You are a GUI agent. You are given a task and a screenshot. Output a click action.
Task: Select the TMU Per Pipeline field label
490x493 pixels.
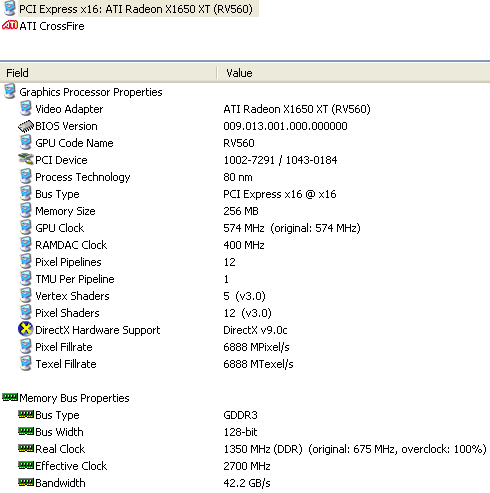pos(75,279)
